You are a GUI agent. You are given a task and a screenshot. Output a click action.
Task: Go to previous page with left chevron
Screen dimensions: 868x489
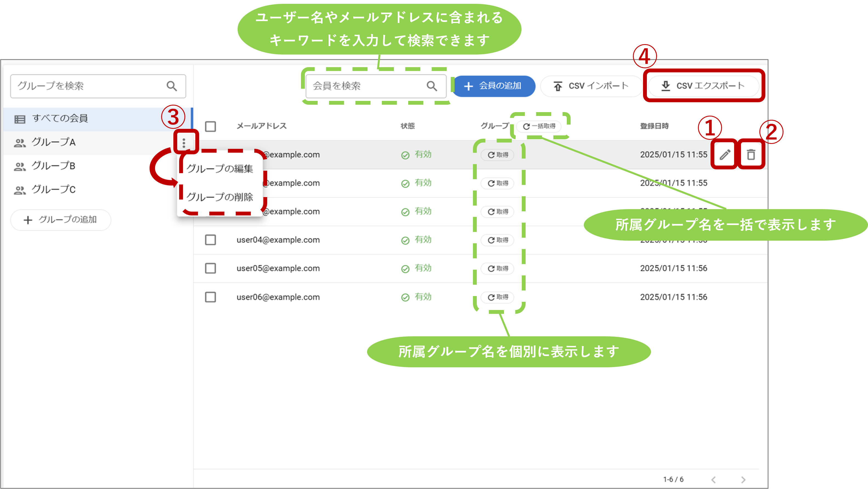(x=713, y=480)
